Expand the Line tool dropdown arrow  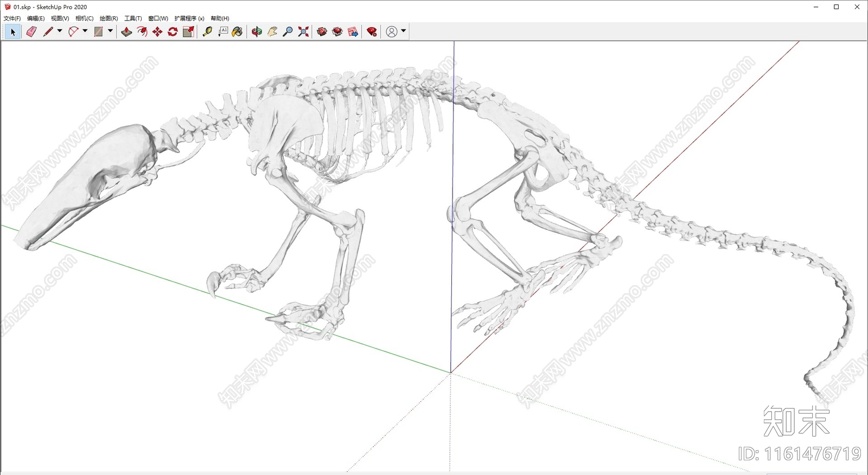(60, 31)
